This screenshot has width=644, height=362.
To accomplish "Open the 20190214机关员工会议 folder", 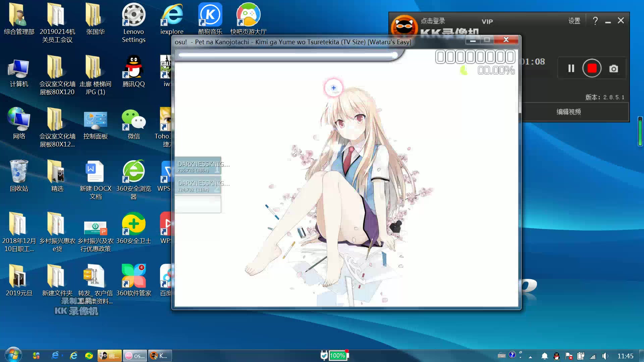I will [x=57, y=23].
